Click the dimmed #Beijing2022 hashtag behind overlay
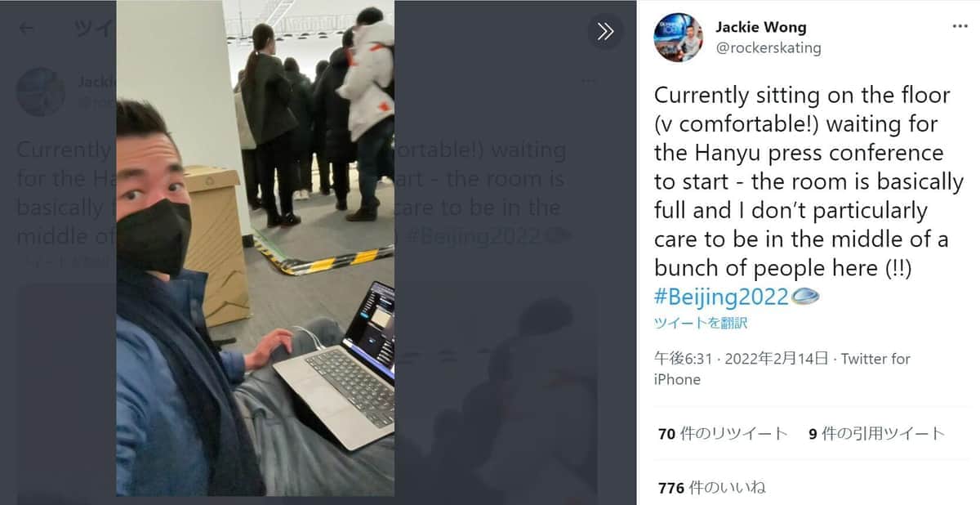Screen dimensions: 980x505 [x=470, y=236]
